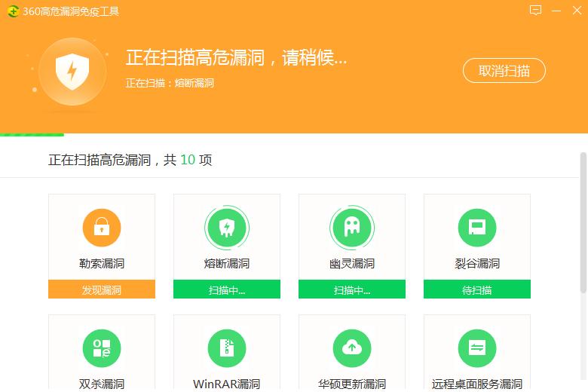Cancel the scan with 取消扫描

pyautogui.click(x=504, y=71)
